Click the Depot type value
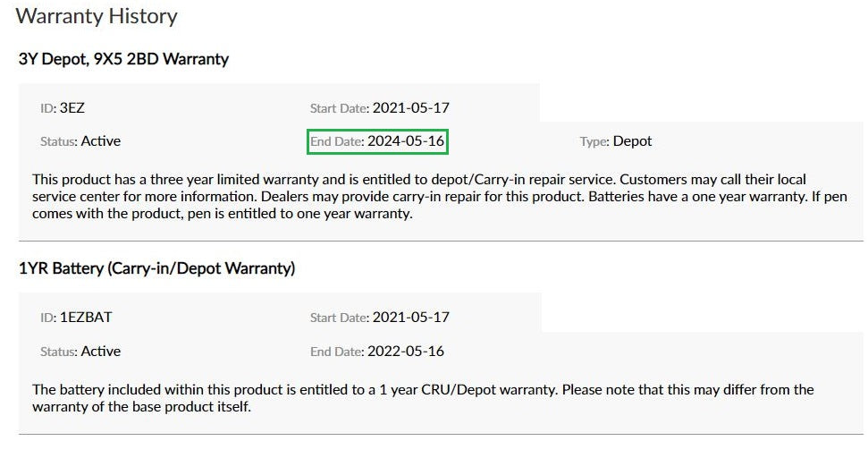The image size is (868, 458). [x=632, y=141]
